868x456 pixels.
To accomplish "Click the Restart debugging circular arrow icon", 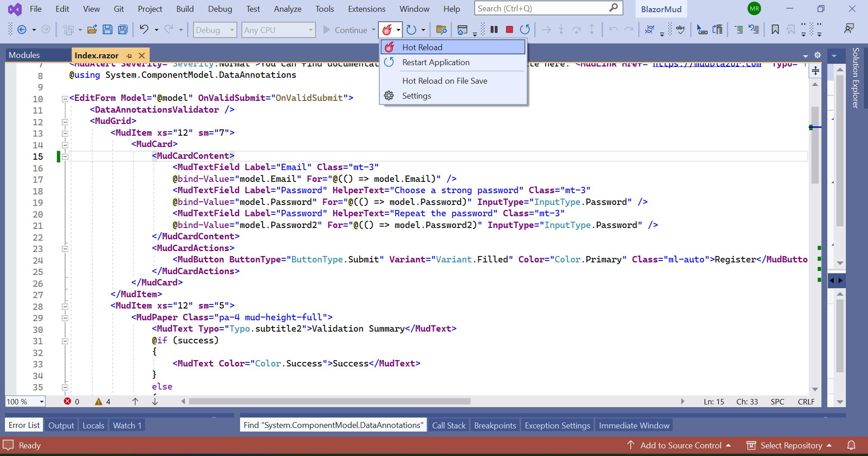I will (x=525, y=29).
